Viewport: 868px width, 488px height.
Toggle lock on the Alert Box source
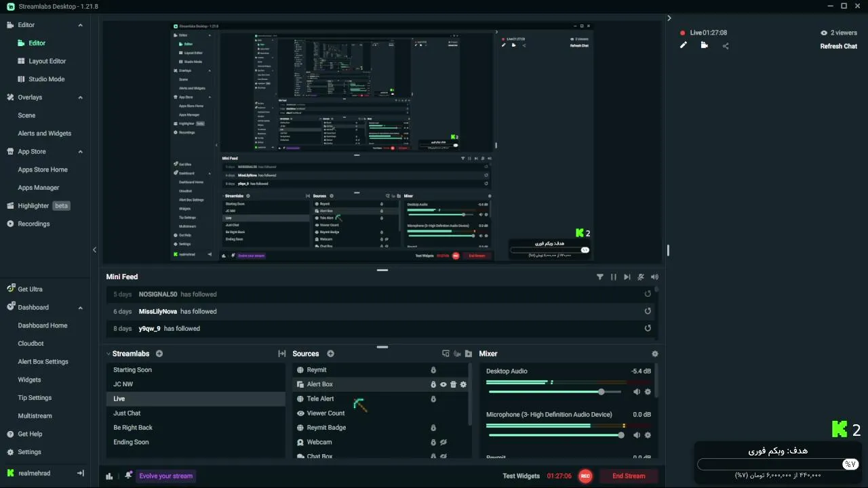(433, 384)
